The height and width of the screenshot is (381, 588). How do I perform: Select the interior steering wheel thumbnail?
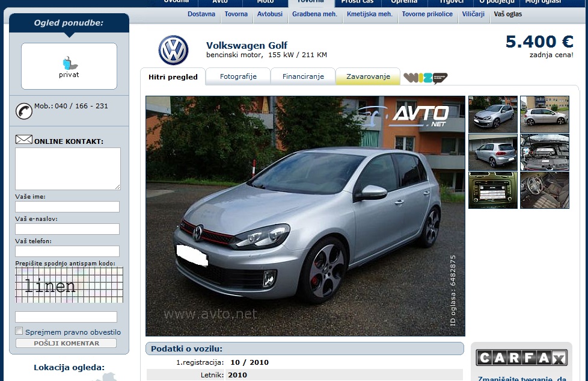tap(545, 190)
